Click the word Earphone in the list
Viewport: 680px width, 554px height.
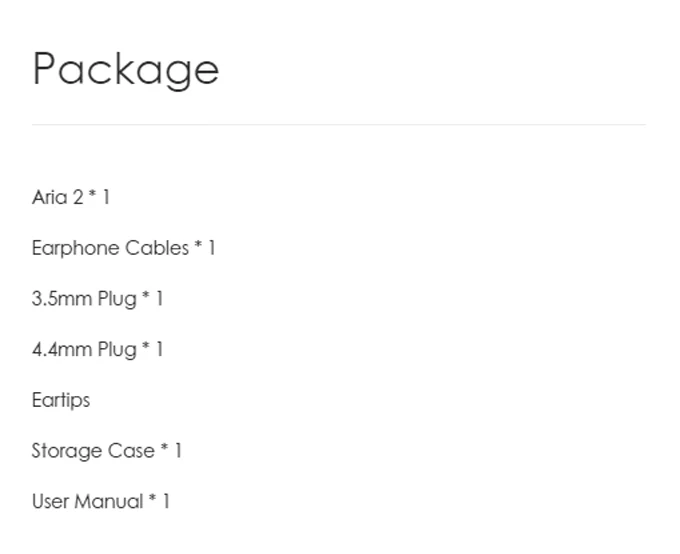pos(76,249)
